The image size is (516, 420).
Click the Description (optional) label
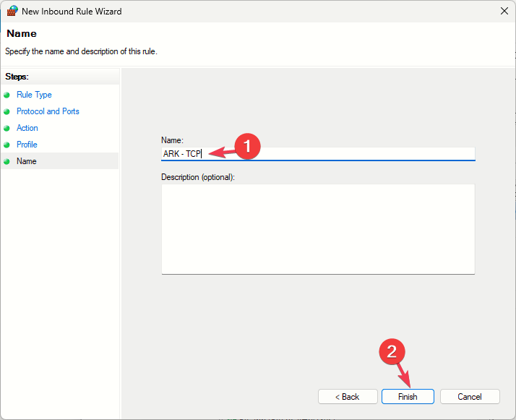pos(198,176)
